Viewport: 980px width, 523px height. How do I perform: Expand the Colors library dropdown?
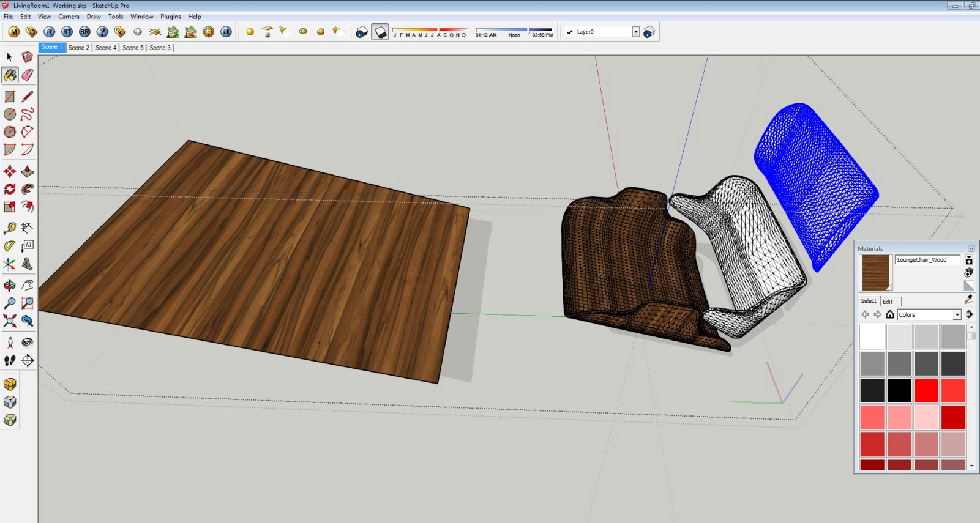957,314
